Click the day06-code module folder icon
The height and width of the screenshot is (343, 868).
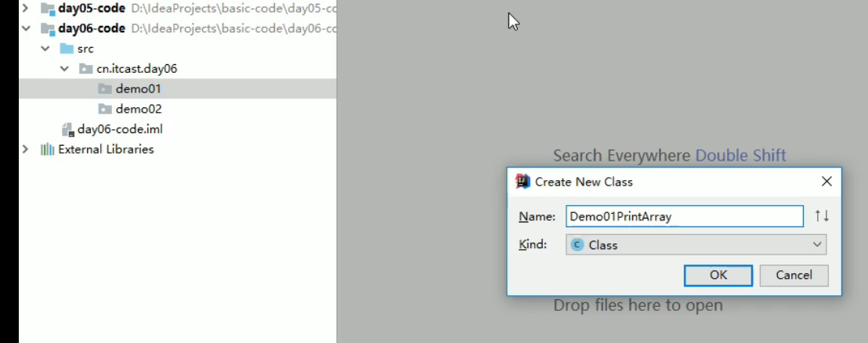tap(48, 28)
